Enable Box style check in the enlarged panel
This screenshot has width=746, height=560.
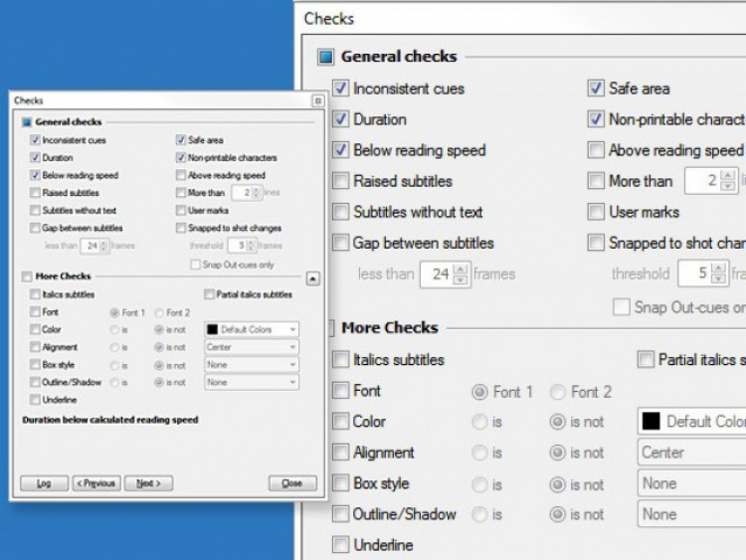pos(340,483)
